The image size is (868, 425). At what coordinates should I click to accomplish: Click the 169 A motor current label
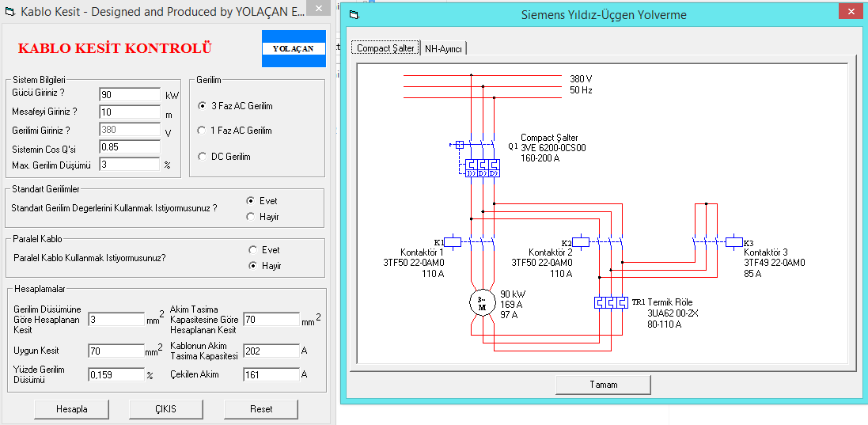point(510,305)
